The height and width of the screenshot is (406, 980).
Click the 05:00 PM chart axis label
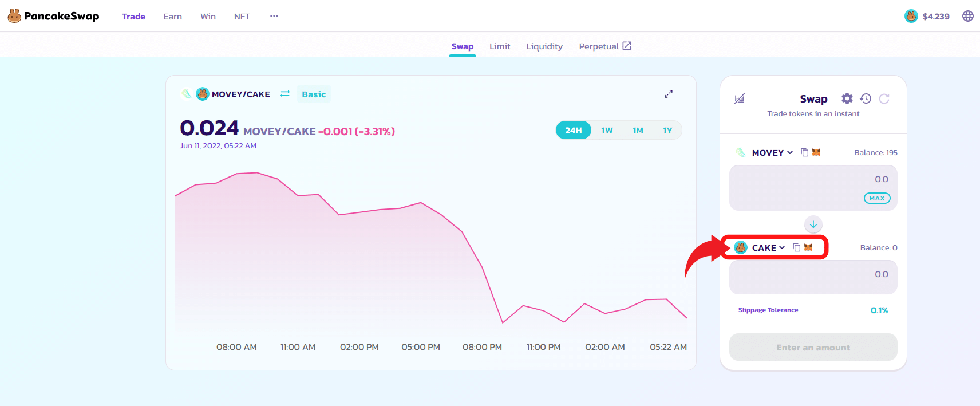click(x=421, y=347)
